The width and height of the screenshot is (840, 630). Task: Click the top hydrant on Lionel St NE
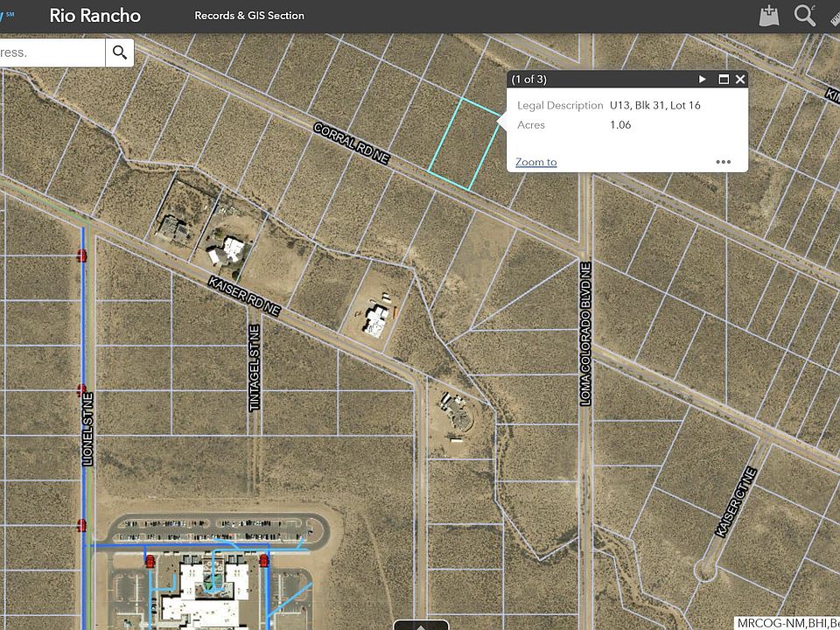(x=81, y=255)
